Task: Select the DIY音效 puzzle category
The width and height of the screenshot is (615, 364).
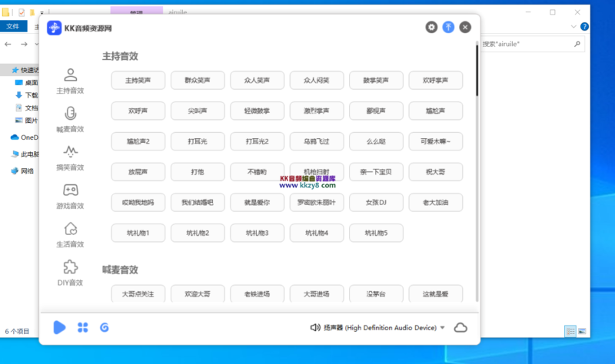Action: pyautogui.click(x=70, y=273)
